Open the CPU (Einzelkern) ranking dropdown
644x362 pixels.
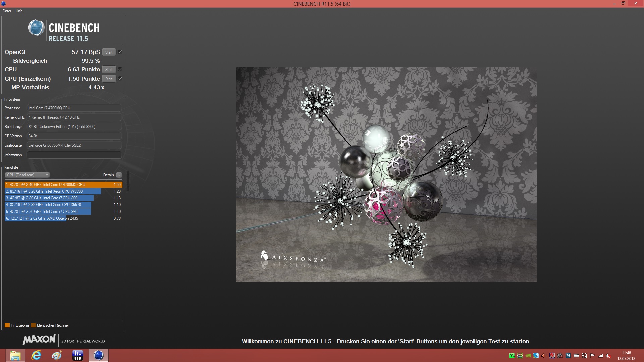click(28, 175)
